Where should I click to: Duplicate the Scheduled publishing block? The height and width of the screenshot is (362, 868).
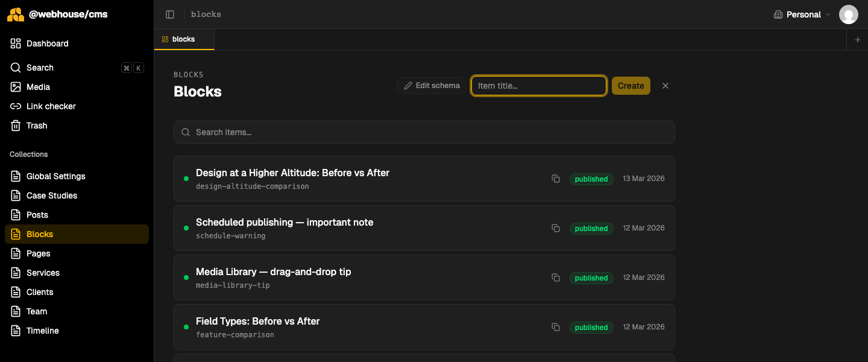point(556,228)
